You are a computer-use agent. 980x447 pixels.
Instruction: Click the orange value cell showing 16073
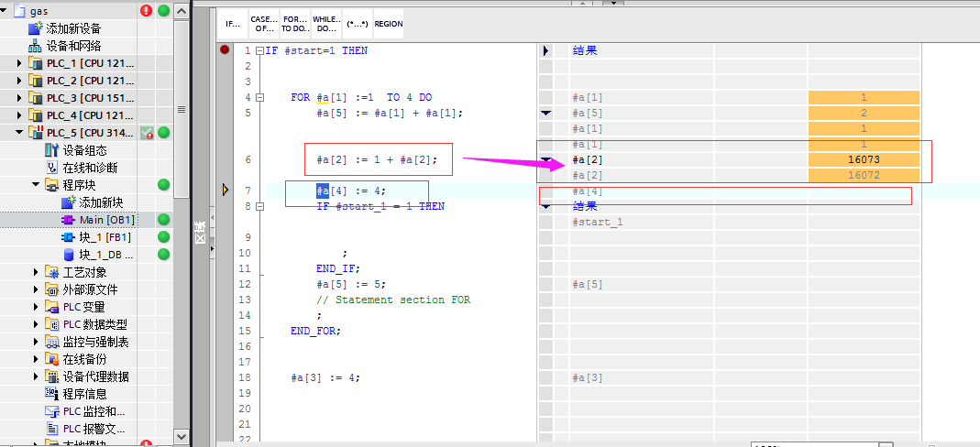point(863,159)
